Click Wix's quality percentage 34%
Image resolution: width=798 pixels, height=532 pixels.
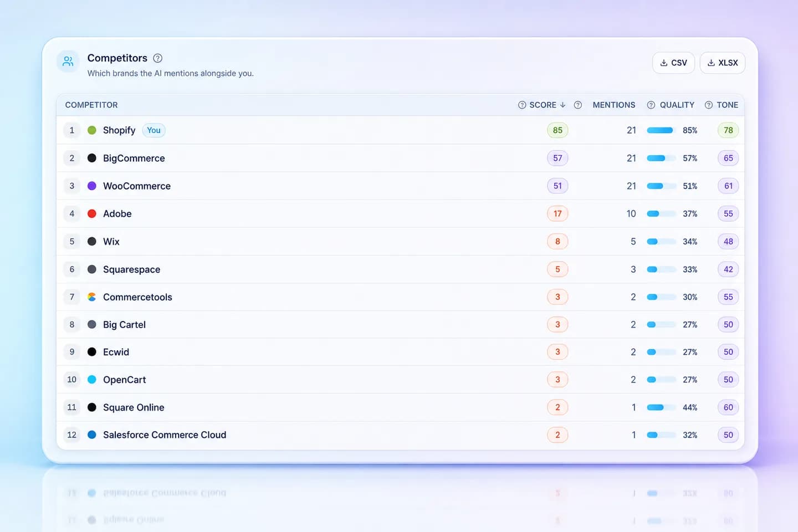[x=690, y=242]
